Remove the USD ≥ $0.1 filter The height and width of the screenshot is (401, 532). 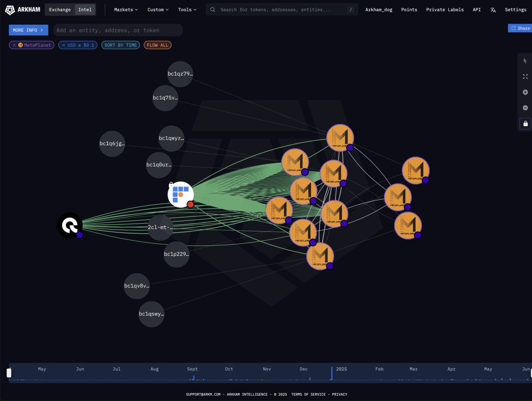tap(63, 45)
